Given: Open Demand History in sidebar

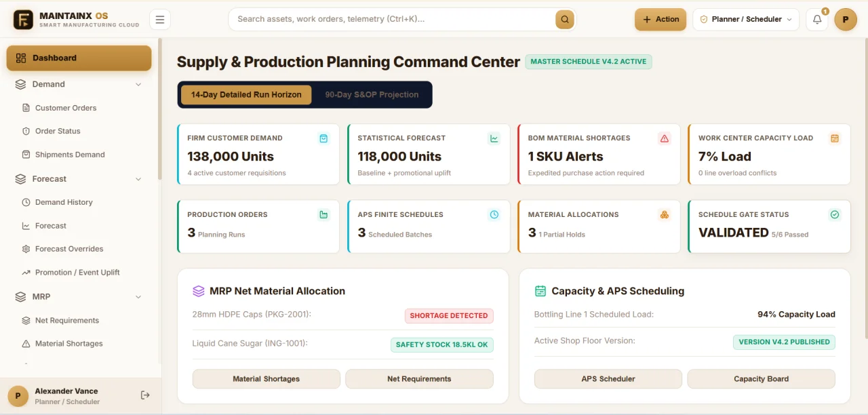Looking at the screenshot, I should (64, 202).
